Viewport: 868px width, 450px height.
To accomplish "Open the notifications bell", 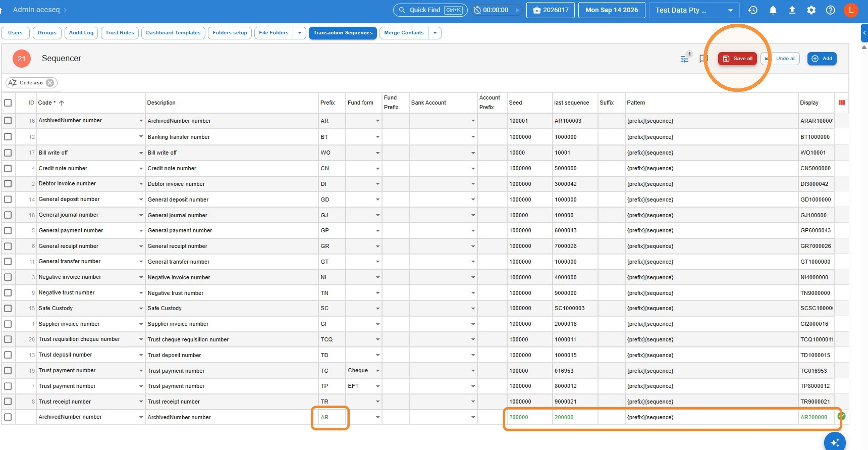I will (773, 10).
